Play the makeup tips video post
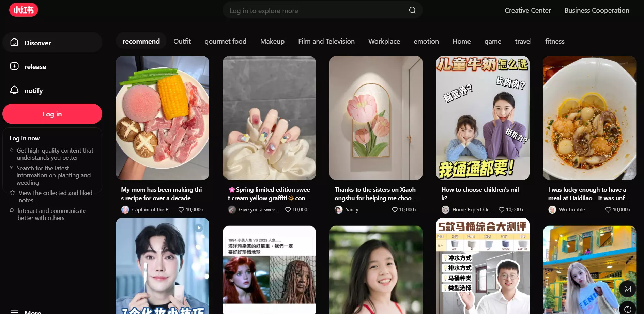644x314 pixels. [163, 266]
